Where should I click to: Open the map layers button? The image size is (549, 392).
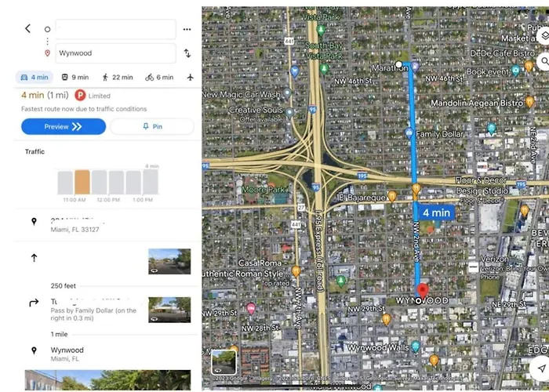[544, 36]
